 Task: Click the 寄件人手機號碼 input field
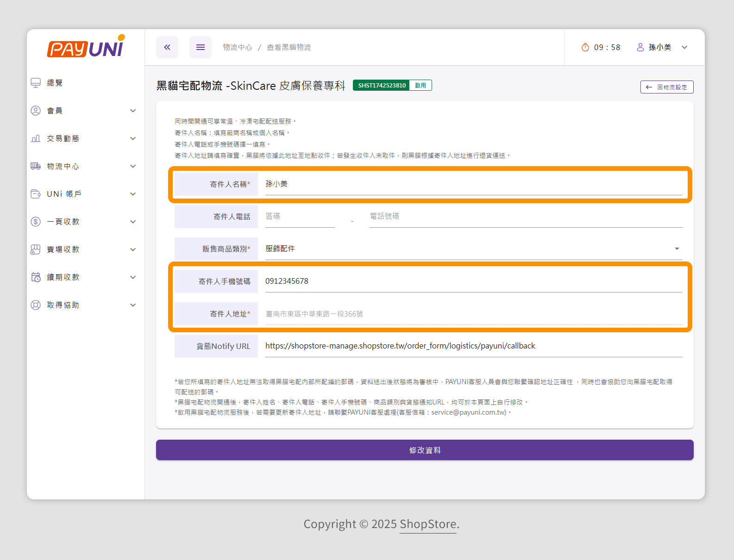474,281
